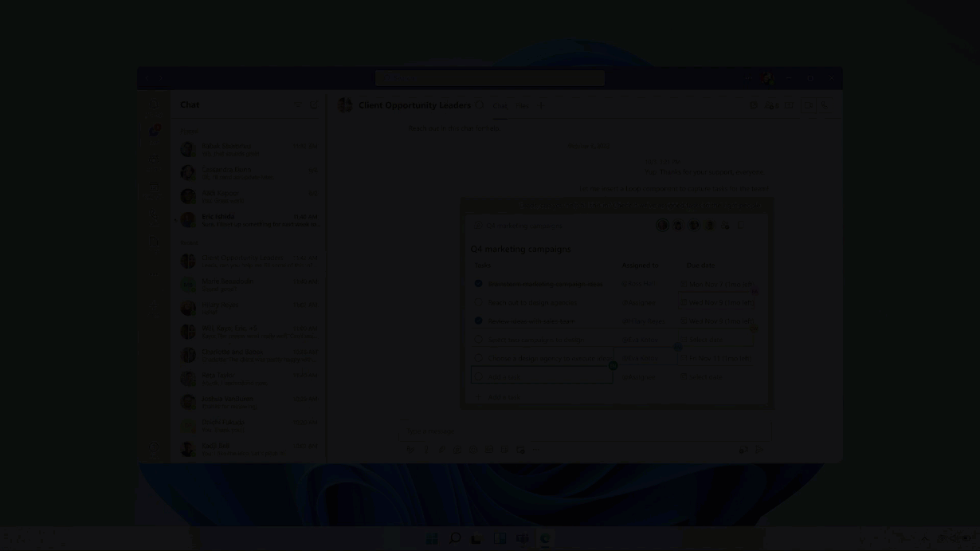980x551 pixels.
Task: Click the Search box in title bar
Action: (489, 78)
